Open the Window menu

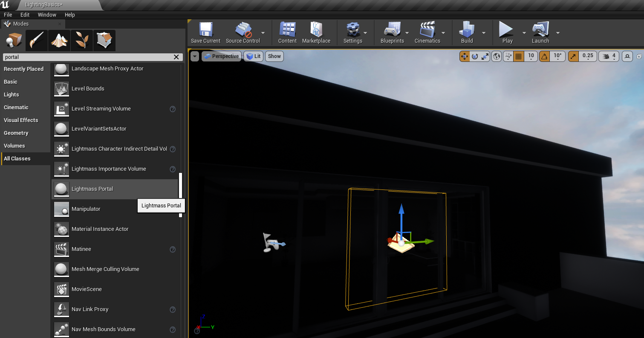click(47, 15)
